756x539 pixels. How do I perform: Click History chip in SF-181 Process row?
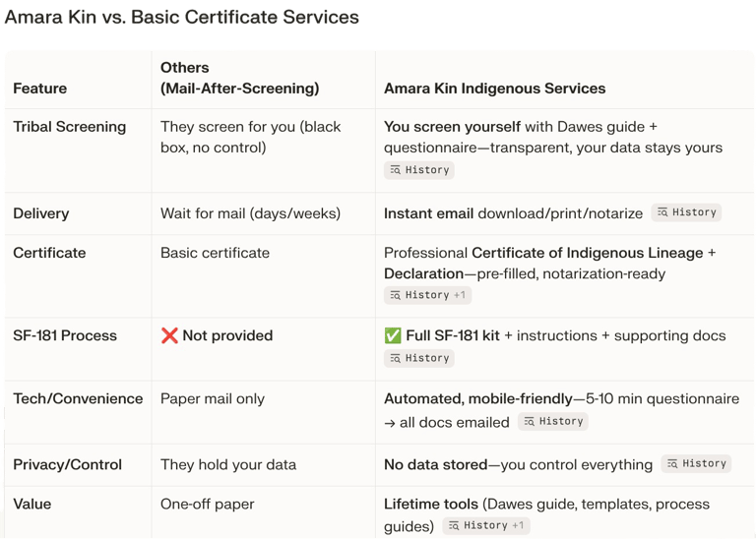[x=418, y=358]
